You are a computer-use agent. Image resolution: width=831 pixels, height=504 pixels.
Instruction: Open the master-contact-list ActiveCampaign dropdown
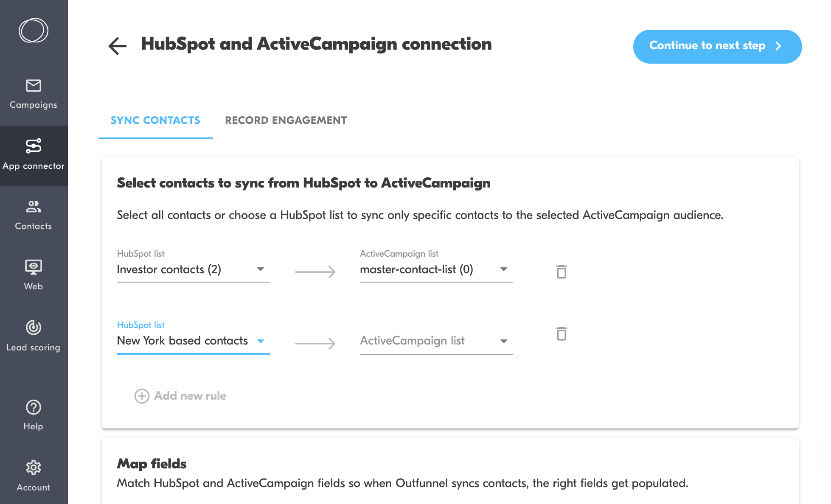[x=504, y=269]
